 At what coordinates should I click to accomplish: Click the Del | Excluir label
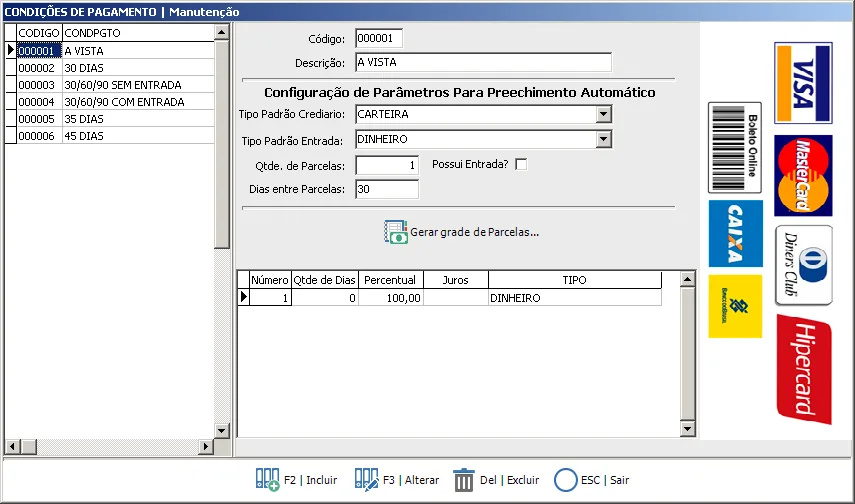(x=509, y=480)
